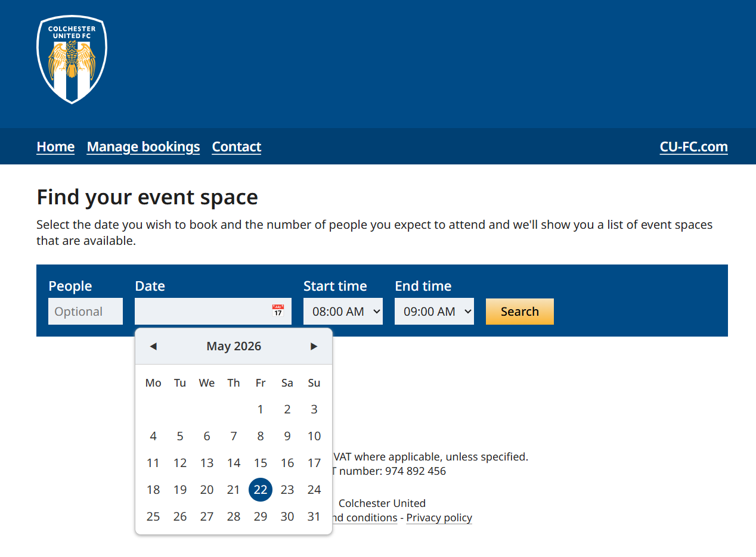The height and width of the screenshot is (557, 756).
Task: Click the May 2026 month header
Action: tap(234, 346)
